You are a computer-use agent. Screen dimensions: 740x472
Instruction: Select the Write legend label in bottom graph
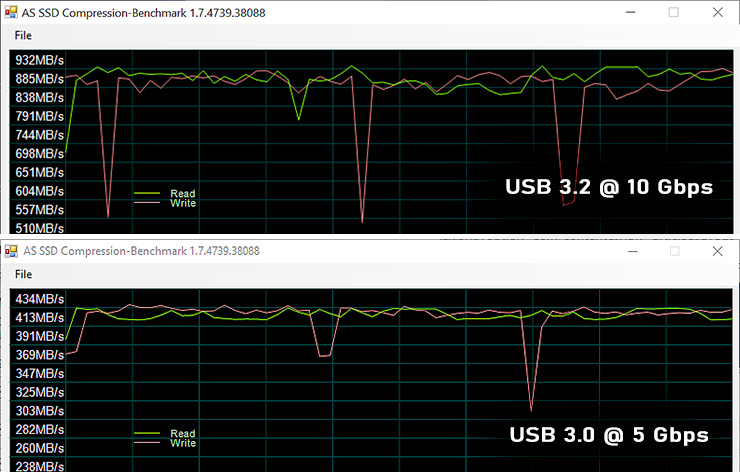click(x=183, y=443)
